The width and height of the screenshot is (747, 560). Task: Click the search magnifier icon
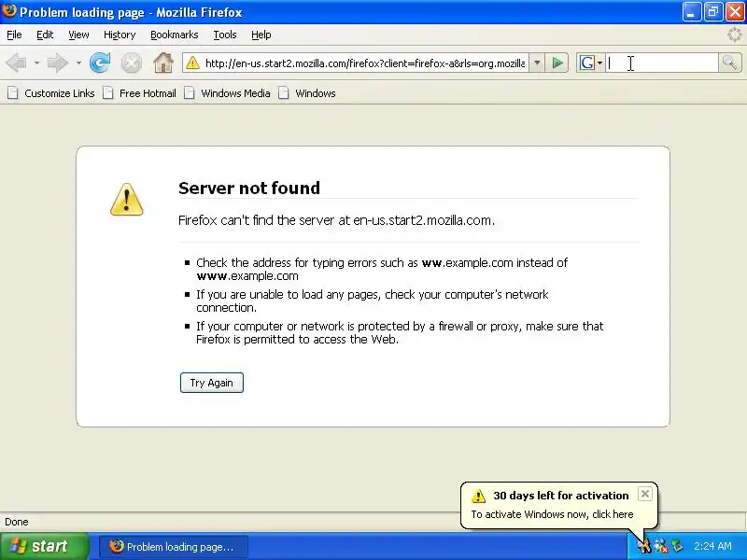729,63
